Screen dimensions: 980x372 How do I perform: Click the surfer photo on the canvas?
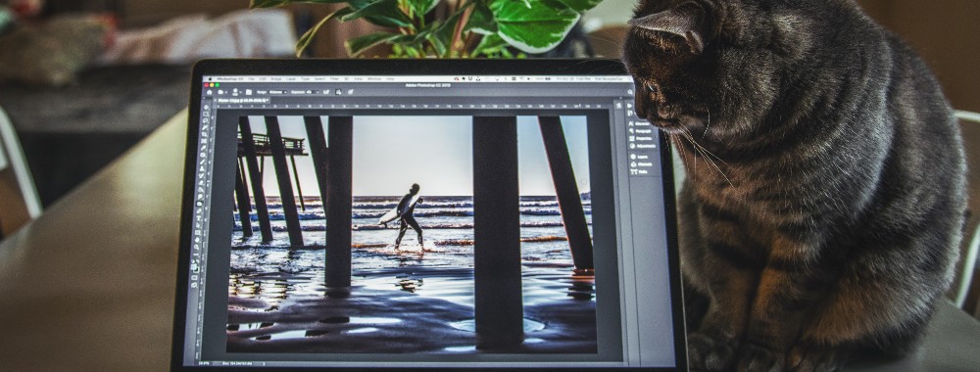coord(413,234)
